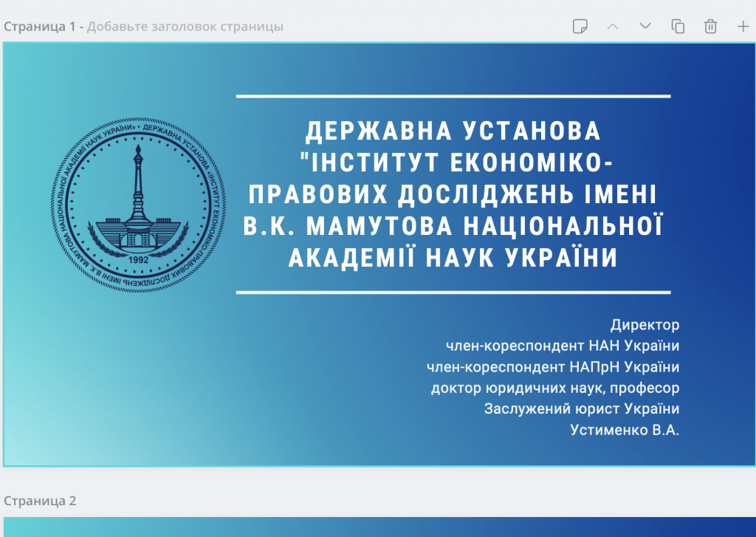Select the main heading "ДЕРЖАВНА УСТАНОВА" text block

[x=453, y=194]
